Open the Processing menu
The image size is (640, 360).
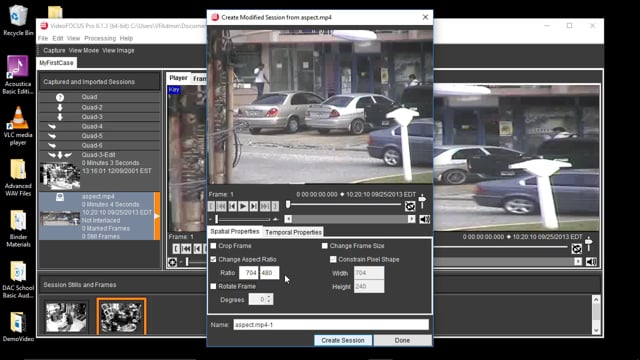point(100,38)
